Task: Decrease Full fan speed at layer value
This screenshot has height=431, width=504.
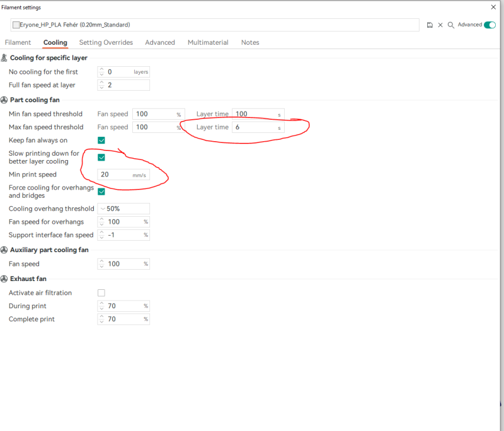Action: pyautogui.click(x=101, y=88)
